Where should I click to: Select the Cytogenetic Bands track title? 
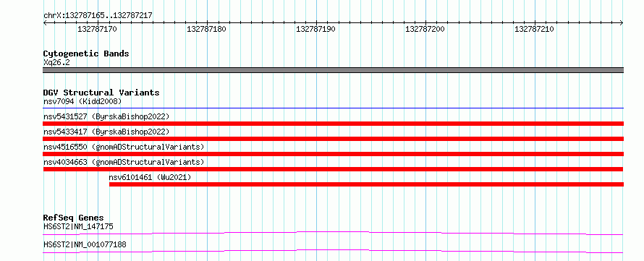coord(86,54)
